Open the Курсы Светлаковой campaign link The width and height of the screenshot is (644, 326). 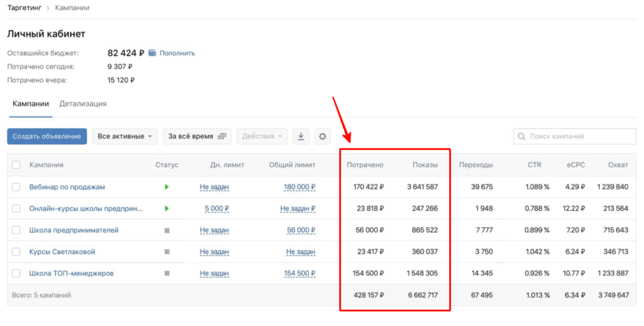click(x=62, y=252)
